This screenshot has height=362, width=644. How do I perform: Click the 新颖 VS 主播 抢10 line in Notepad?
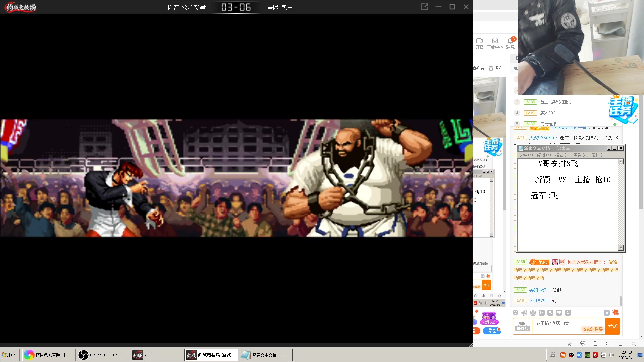click(573, 180)
